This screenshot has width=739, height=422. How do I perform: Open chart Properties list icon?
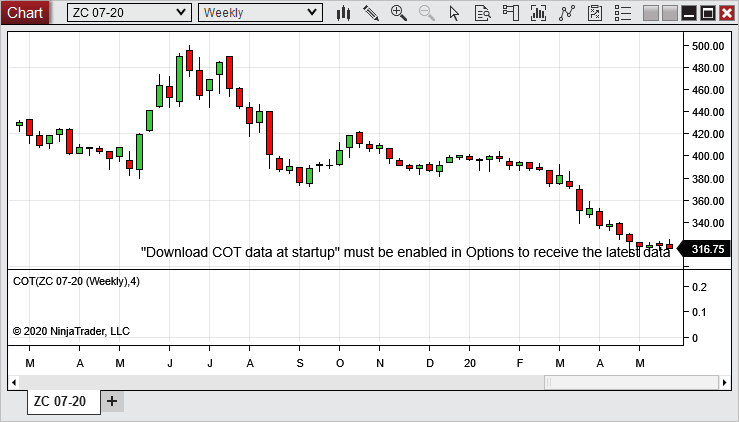click(623, 13)
